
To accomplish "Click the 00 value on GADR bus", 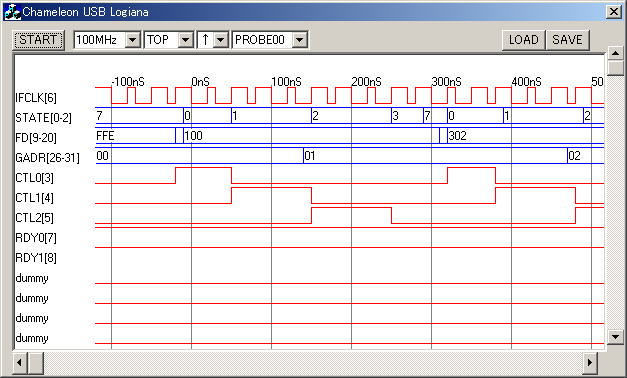I will tap(102, 156).
